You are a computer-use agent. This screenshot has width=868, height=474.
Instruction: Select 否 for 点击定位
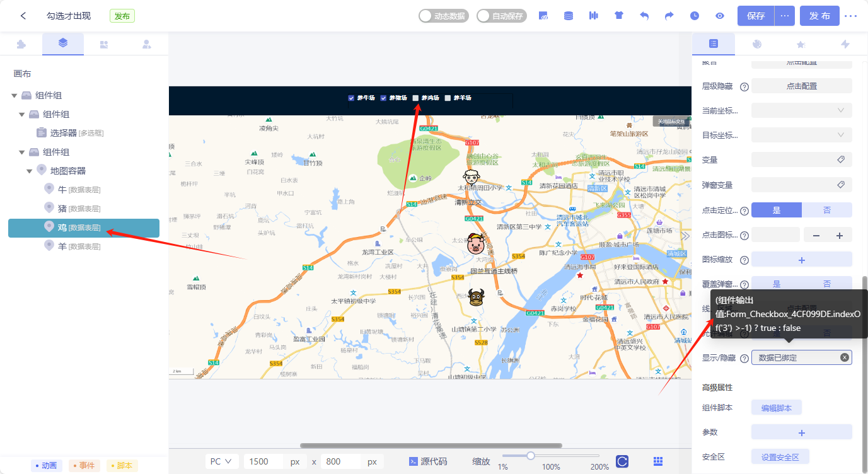click(x=827, y=210)
